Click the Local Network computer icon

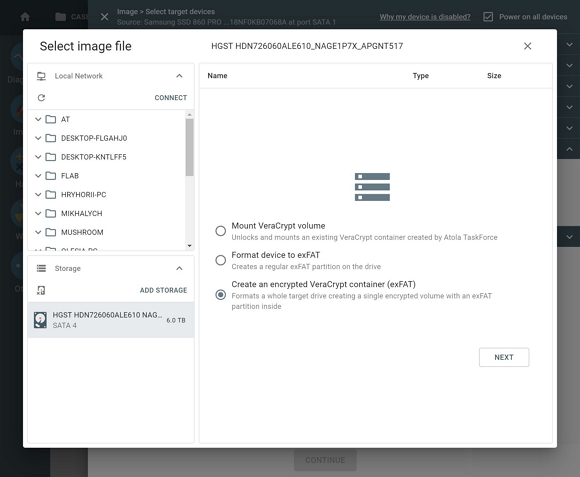pos(41,76)
